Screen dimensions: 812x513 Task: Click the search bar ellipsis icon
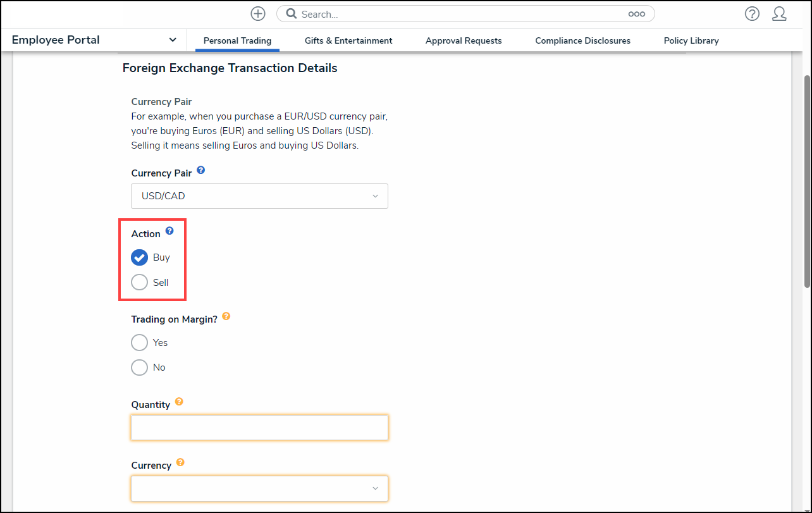(636, 14)
